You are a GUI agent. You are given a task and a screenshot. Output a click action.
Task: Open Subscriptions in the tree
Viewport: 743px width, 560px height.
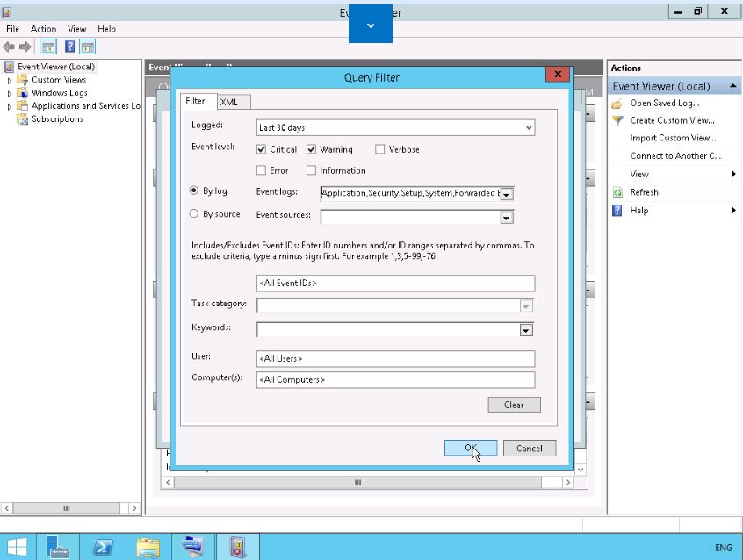(x=57, y=118)
